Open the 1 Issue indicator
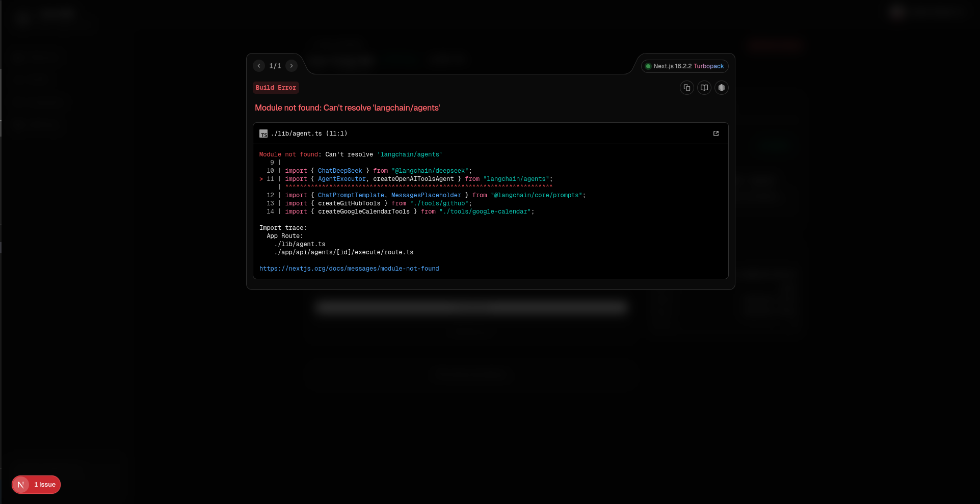The image size is (980, 504). click(x=45, y=485)
